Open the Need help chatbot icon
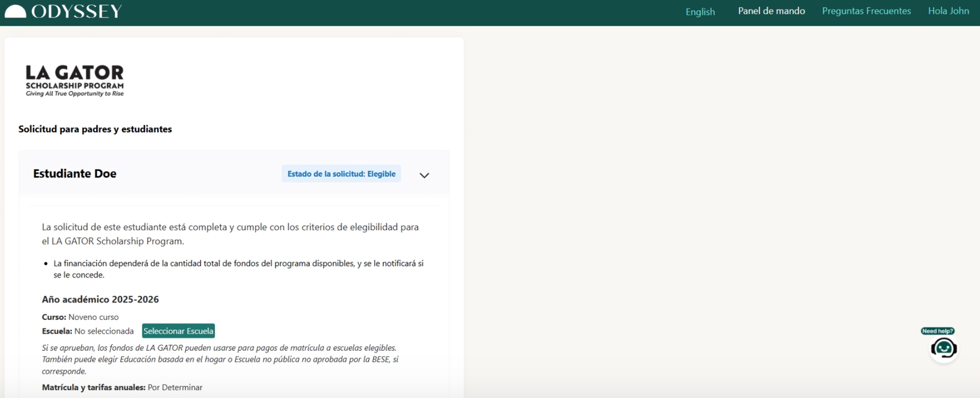Screen dimensions: 980x398 [x=944, y=348]
